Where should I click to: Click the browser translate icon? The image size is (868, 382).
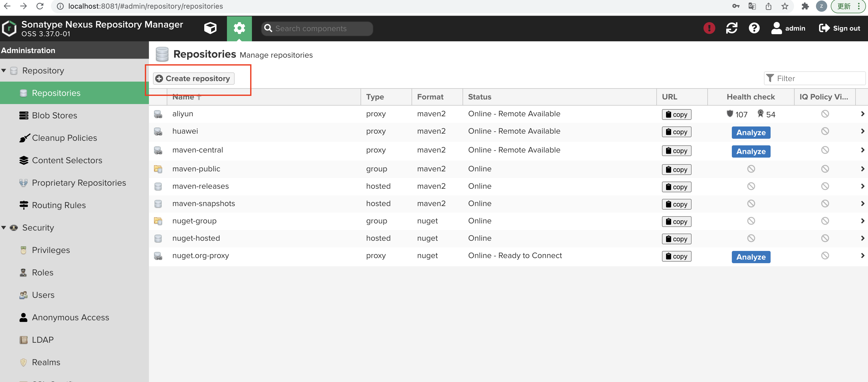click(752, 6)
